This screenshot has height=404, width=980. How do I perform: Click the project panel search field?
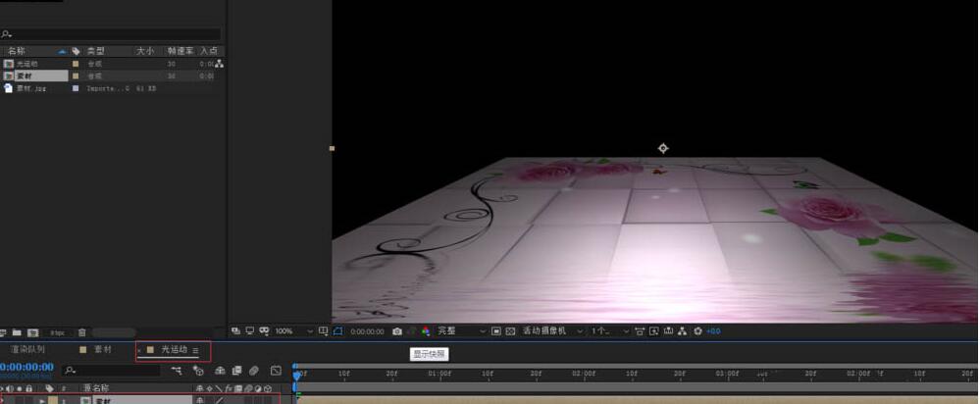click(x=111, y=34)
